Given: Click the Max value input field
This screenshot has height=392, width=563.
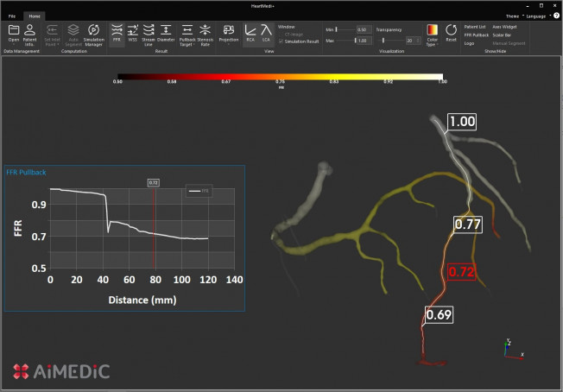Looking at the screenshot, I should click(x=364, y=41).
